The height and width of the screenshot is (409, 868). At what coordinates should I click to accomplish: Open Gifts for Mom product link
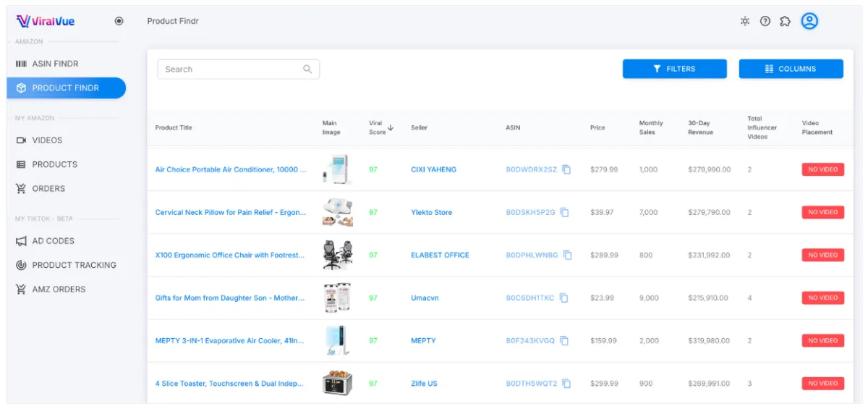tap(230, 298)
